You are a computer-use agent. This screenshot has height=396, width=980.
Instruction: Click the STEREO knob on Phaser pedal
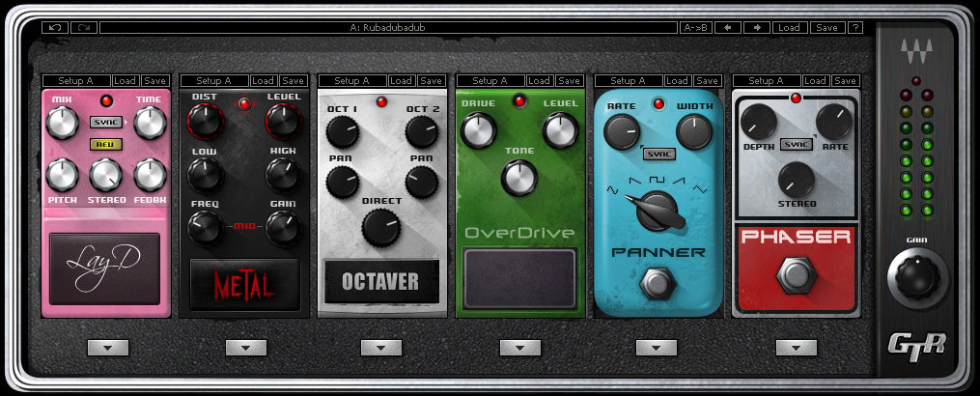[797, 180]
